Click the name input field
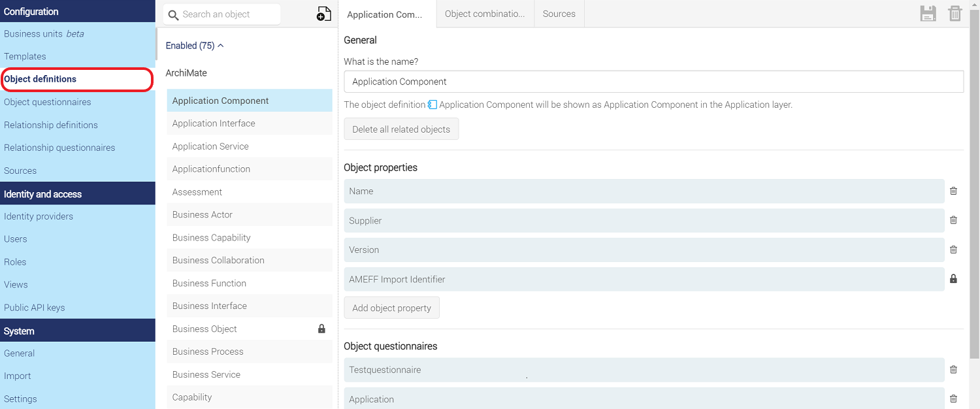Screen dimensions: 980x409 coord(653,82)
